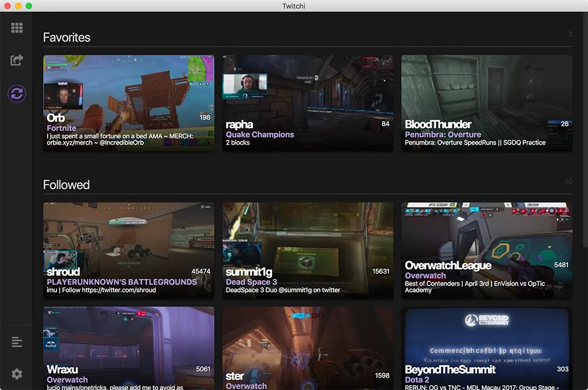Screen dimensions: 588x390
Task: Open the text list icon in sidebar
Action: (16, 342)
